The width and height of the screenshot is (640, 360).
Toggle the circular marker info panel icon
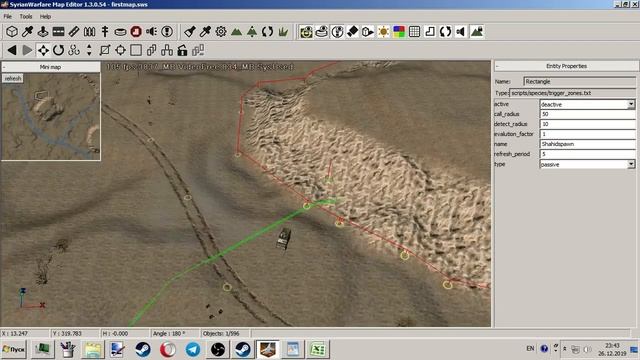(x=337, y=31)
